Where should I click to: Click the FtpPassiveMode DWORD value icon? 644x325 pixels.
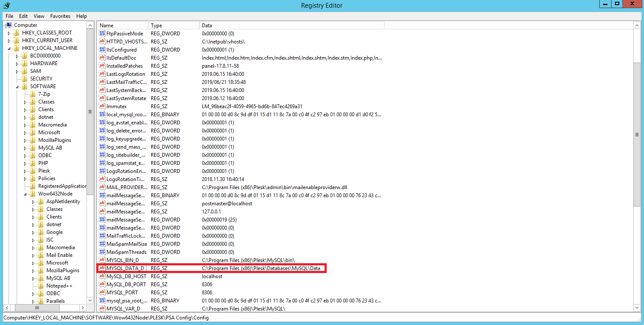point(102,34)
